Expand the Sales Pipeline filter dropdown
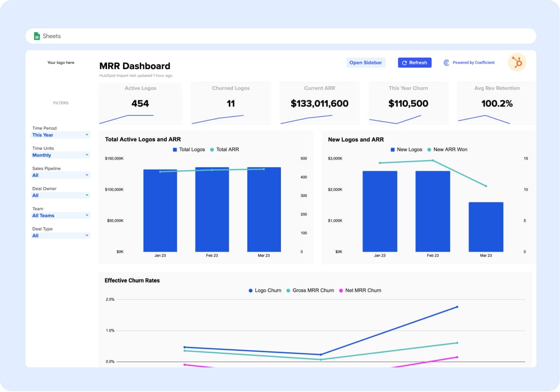560x392 pixels. pos(61,175)
